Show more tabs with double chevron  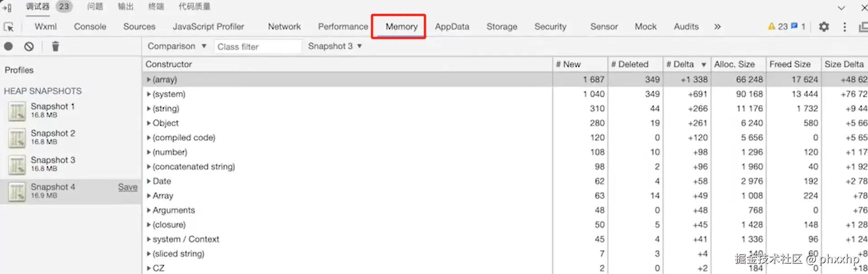pyautogui.click(x=717, y=27)
